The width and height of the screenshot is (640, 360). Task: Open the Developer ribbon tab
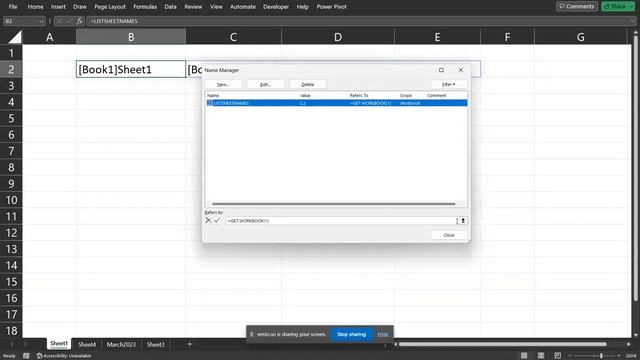[276, 7]
